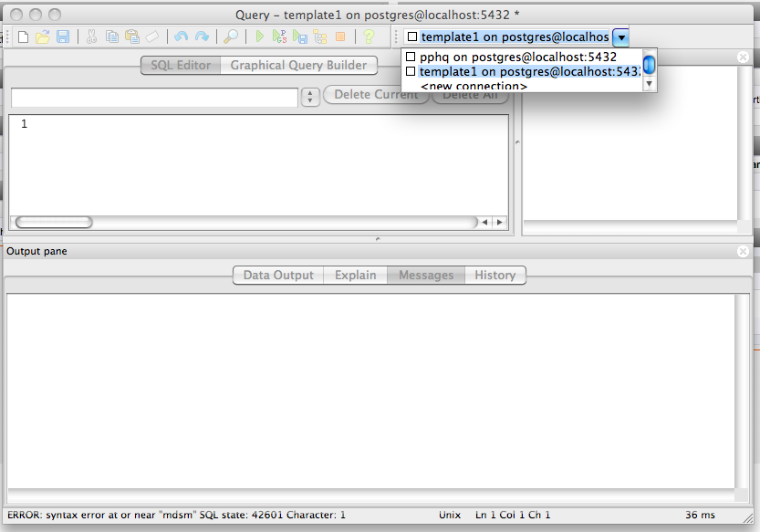Show the History tab
760x532 pixels.
(x=495, y=275)
